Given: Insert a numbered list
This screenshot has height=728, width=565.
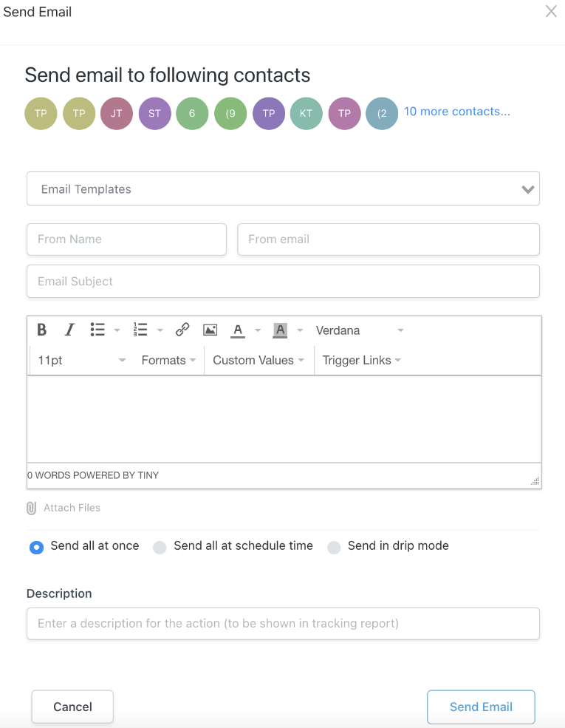Looking at the screenshot, I should coord(140,330).
